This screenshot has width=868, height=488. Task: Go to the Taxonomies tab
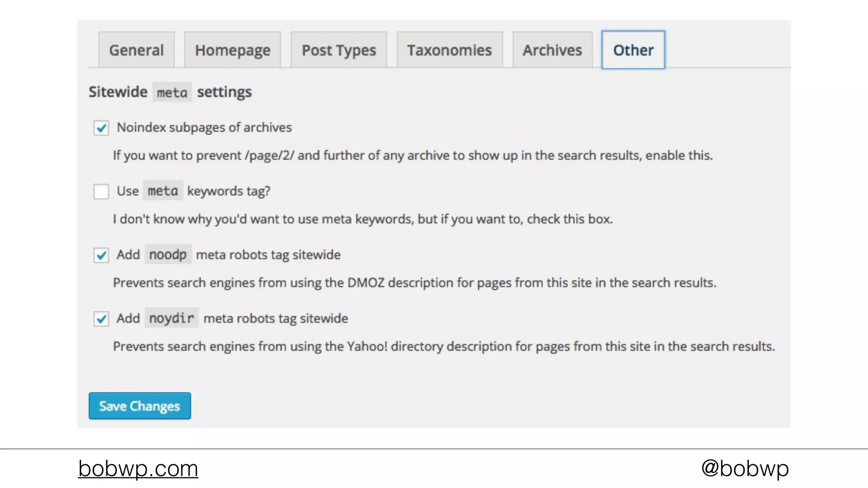pyautogui.click(x=449, y=50)
